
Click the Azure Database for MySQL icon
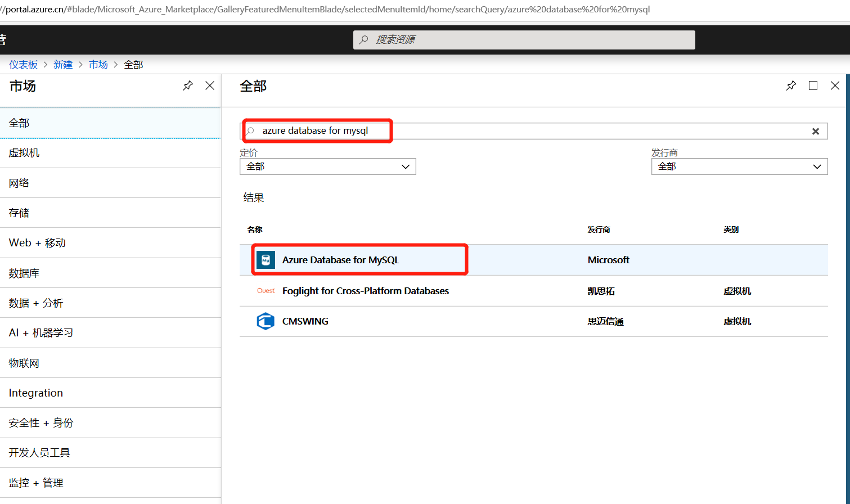[266, 260]
